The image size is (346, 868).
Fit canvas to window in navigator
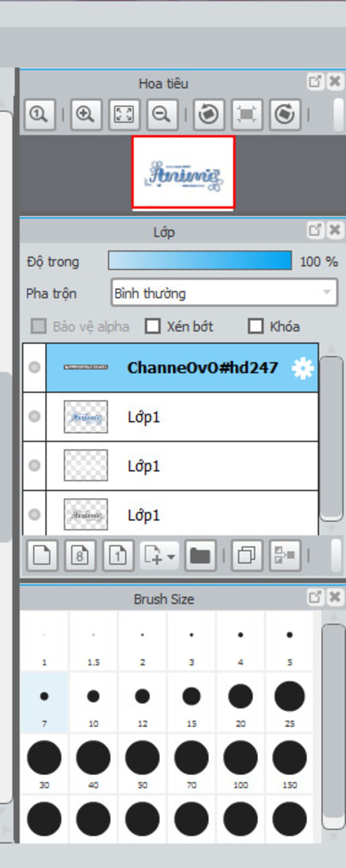pyautogui.click(x=124, y=115)
